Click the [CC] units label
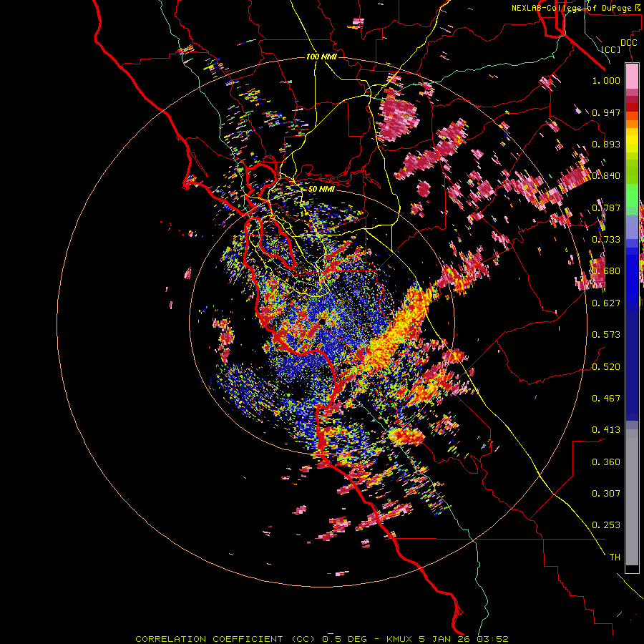The height and width of the screenshot is (644, 644). coord(611,49)
